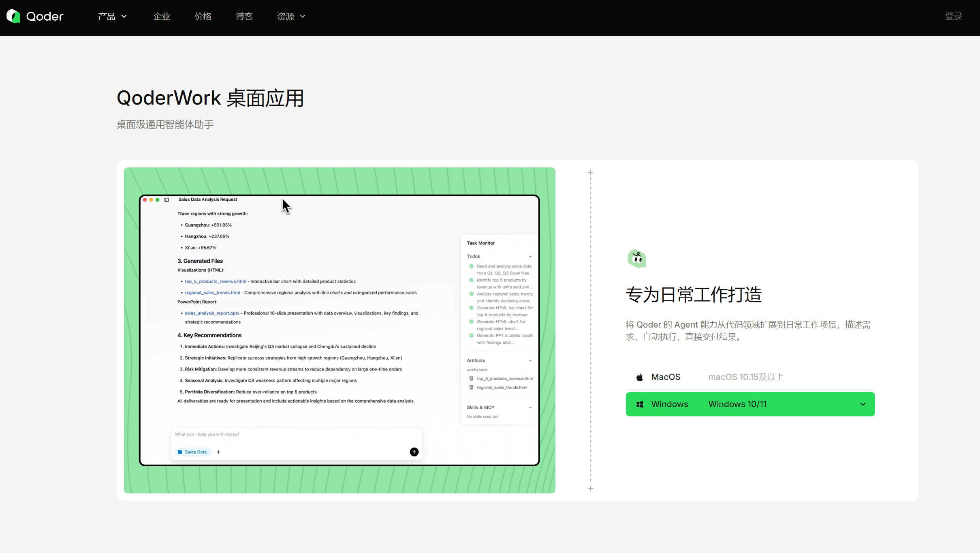
Task: Click the Windows icon on the download button
Action: click(x=639, y=404)
